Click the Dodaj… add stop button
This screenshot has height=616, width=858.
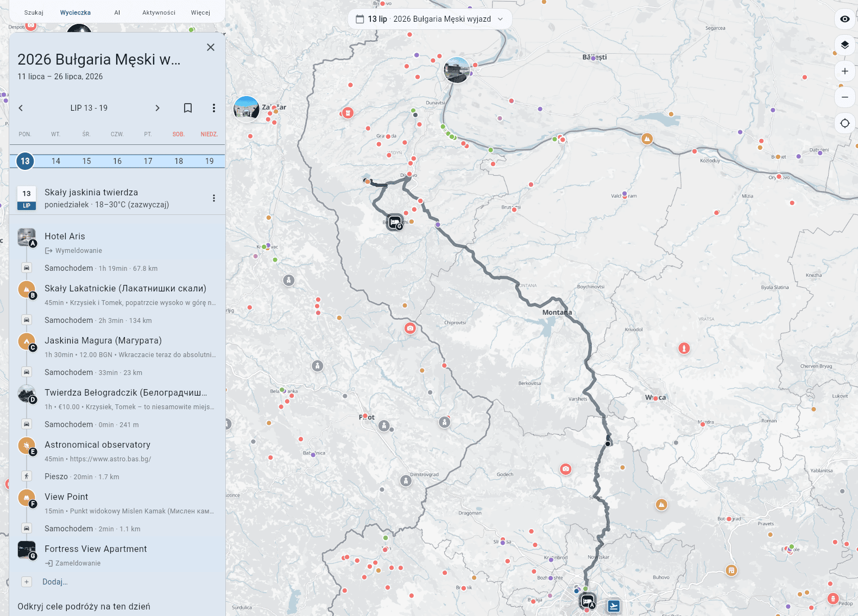[45, 582]
